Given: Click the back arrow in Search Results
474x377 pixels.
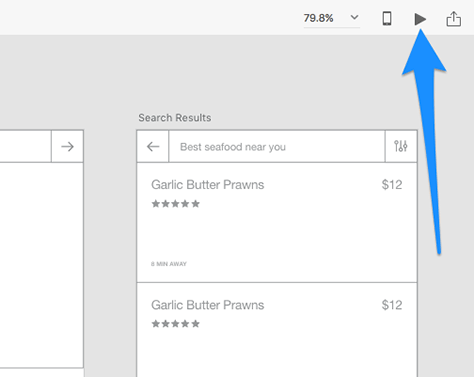Looking at the screenshot, I should (153, 146).
